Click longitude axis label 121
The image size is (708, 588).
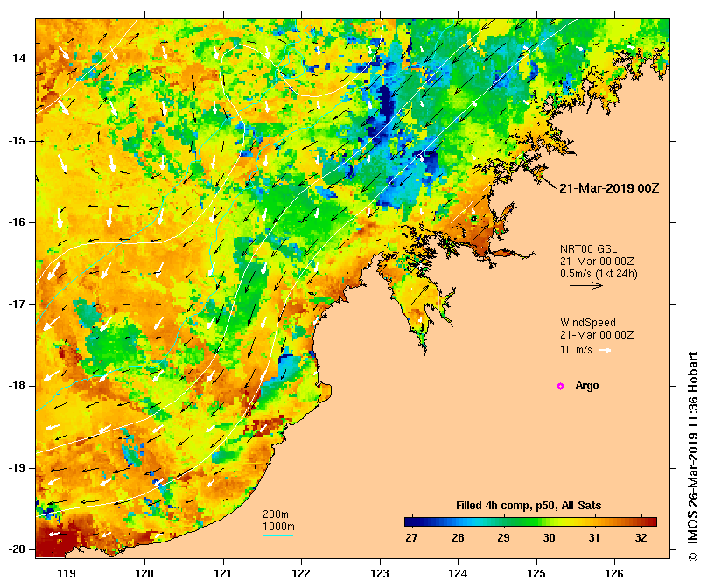(223, 573)
